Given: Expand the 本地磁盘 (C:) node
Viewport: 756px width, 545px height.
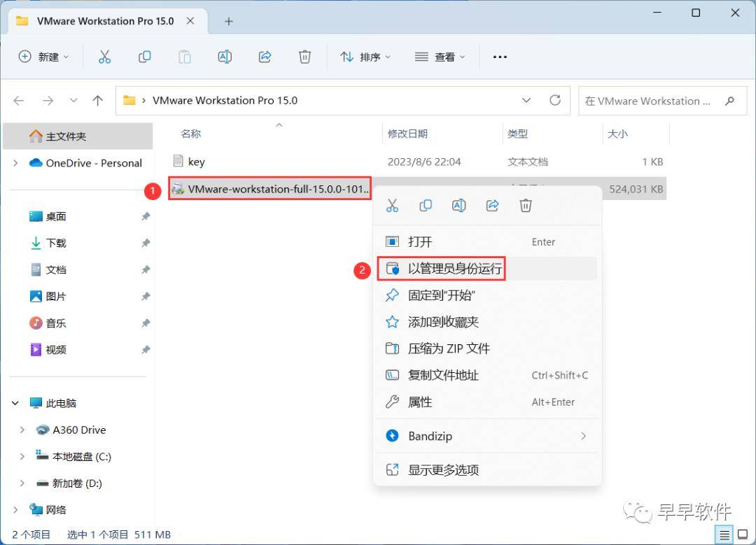Looking at the screenshot, I should click(x=22, y=456).
